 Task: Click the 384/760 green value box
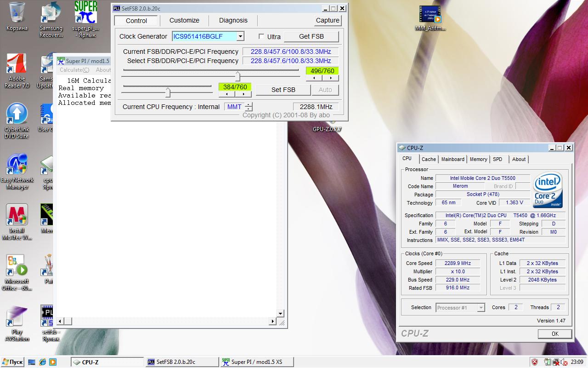[x=235, y=87]
